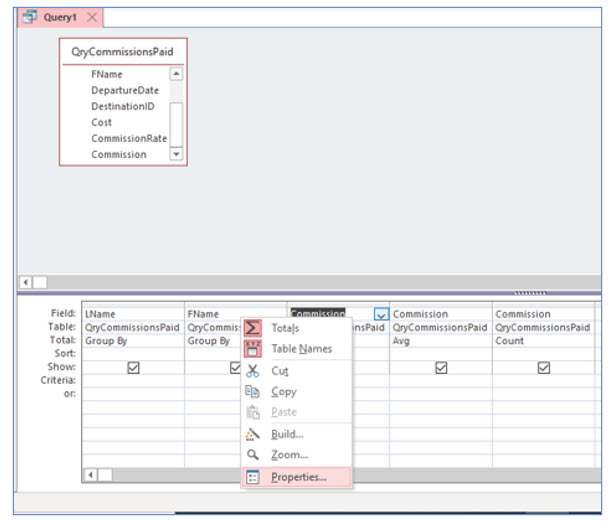Click Group By total cell under LName
The width and height of the screenshot is (610, 522).
pos(133,341)
